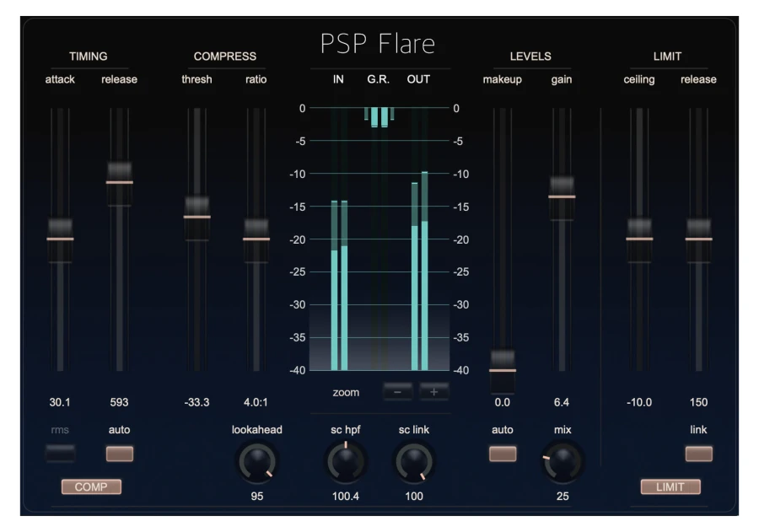The image size is (759, 532).
Task: Click the timing release slider handle
Action: (x=120, y=182)
